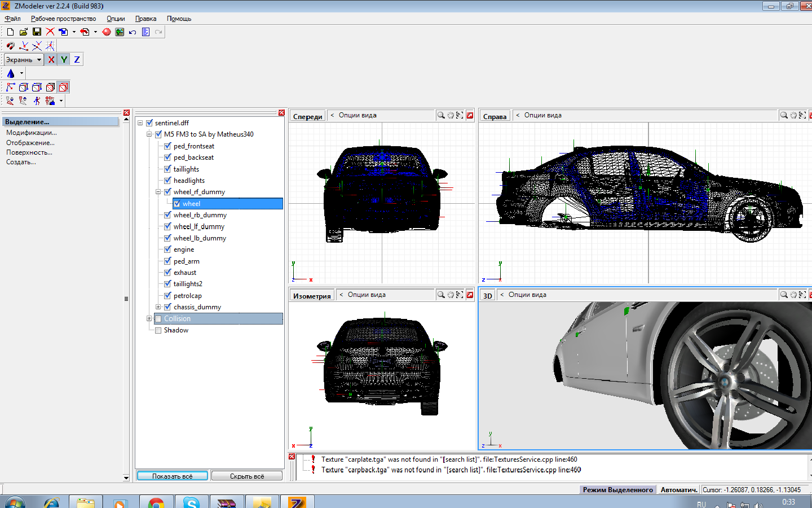Create a new file with toolbar icon

point(10,32)
